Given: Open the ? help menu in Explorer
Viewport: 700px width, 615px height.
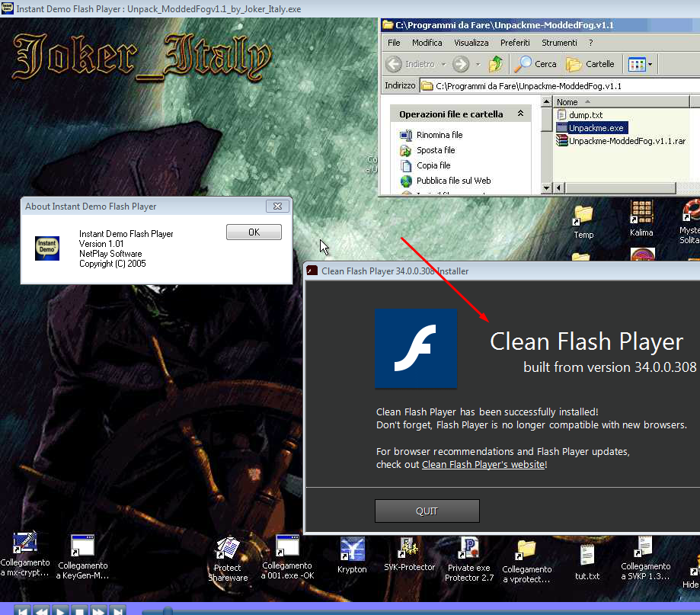Looking at the screenshot, I should pyautogui.click(x=590, y=43).
